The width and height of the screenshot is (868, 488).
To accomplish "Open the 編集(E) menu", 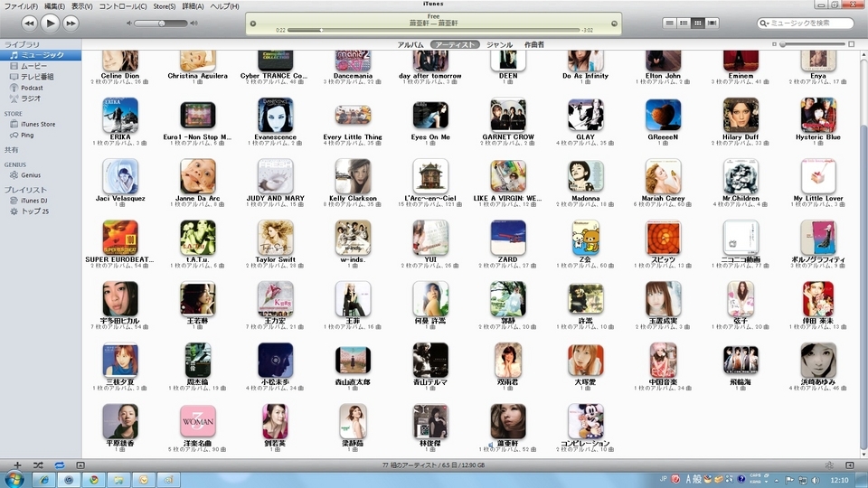I will 54,6.
